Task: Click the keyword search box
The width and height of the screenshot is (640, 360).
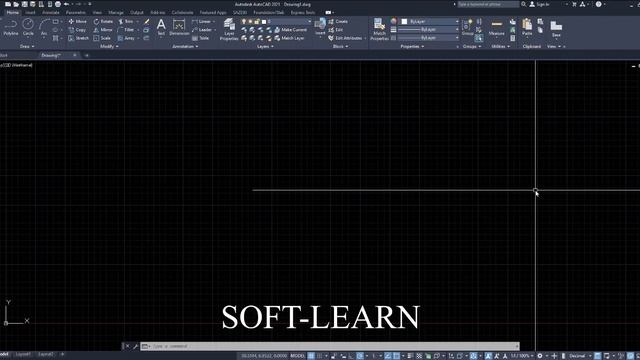Action: pos(488,4)
